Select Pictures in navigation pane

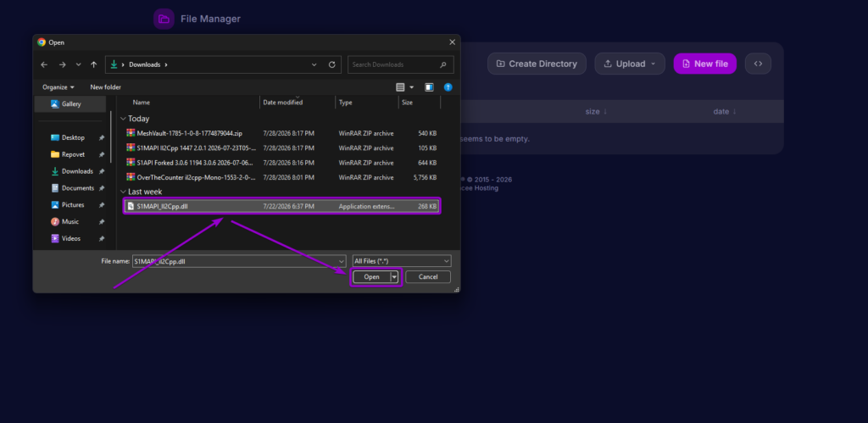click(73, 205)
